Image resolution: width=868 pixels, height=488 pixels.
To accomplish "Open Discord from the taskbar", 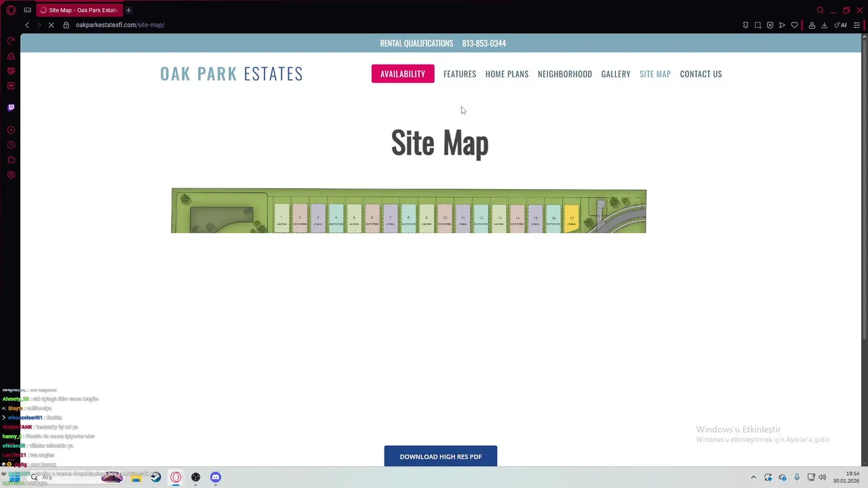I will (x=216, y=477).
